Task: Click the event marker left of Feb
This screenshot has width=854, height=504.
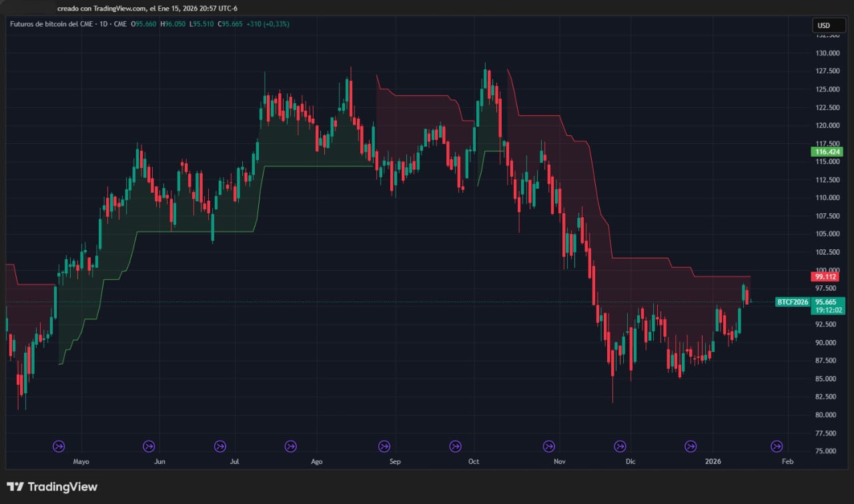Action: click(x=777, y=446)
